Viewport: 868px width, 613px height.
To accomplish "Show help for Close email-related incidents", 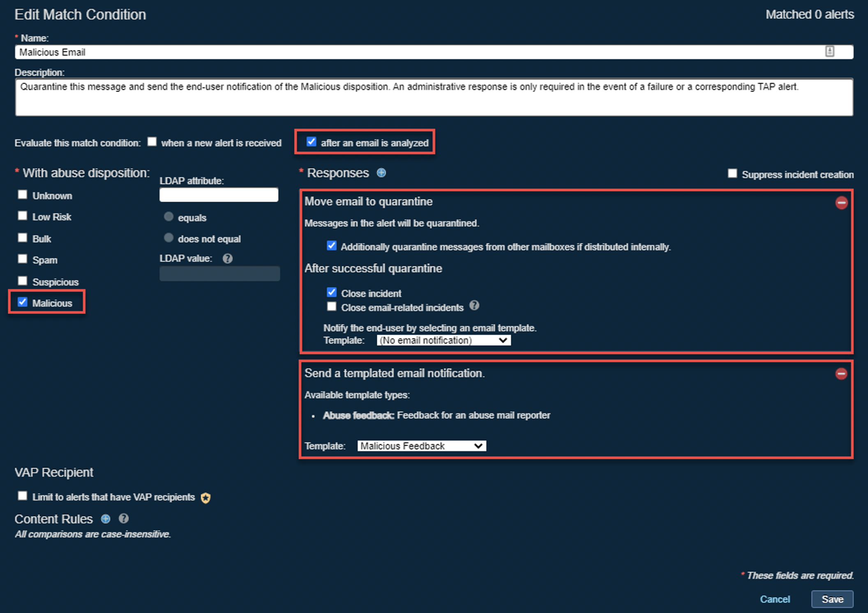I will point(474,306).
